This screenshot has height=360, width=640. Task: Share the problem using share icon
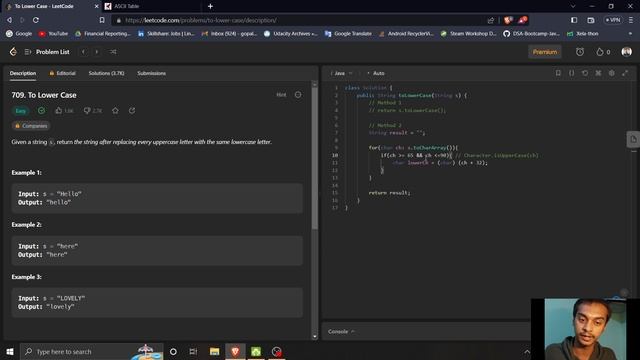(132, 111)
